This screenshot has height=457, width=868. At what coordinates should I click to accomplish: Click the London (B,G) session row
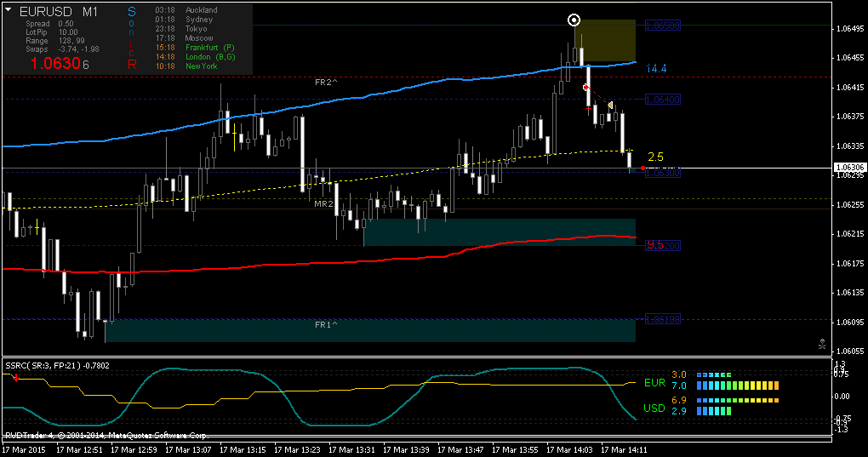click(x=196, y=57)
